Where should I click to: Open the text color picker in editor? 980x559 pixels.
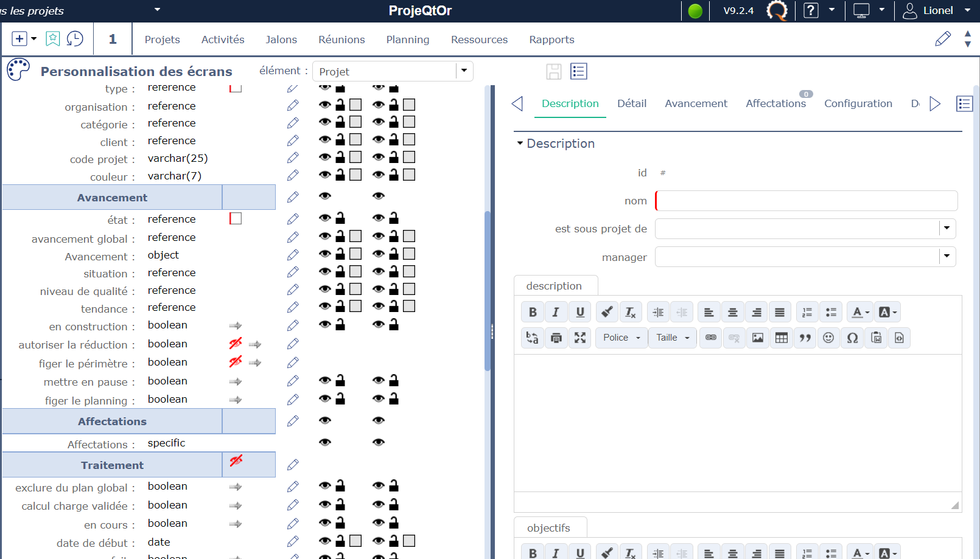tap(861, 312)
